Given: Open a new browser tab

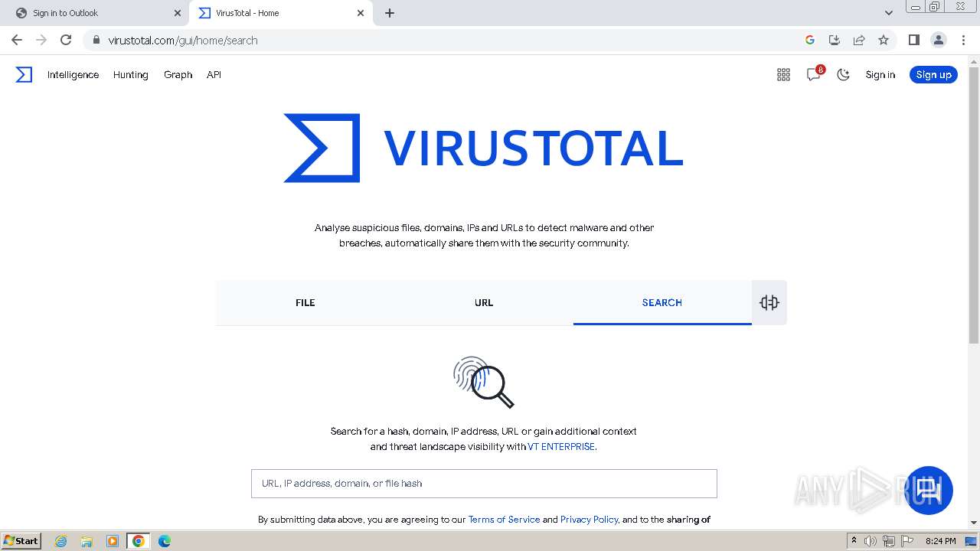Looking at the screenshot, I should (389, 13).
